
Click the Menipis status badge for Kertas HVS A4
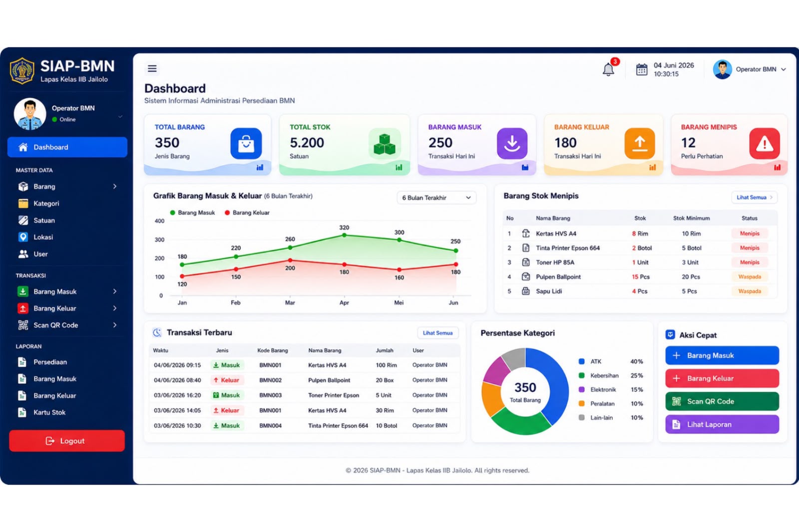[x=750, y=234]
